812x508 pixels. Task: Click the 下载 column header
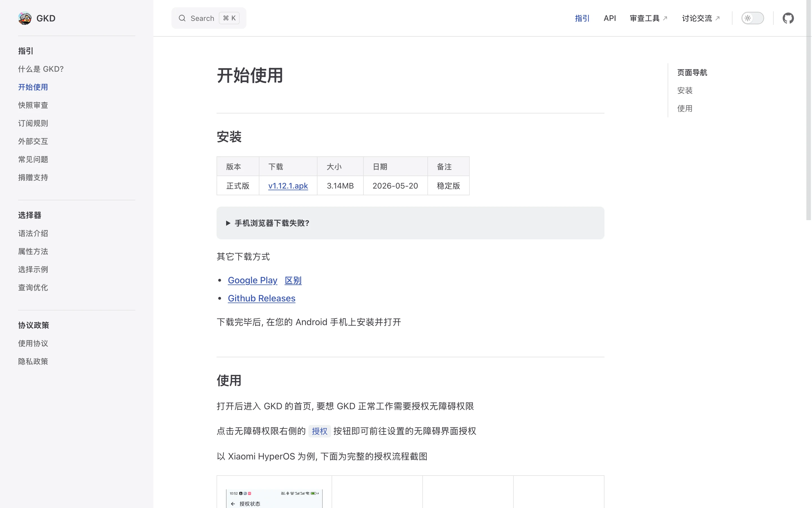click(x=288, y=167)
